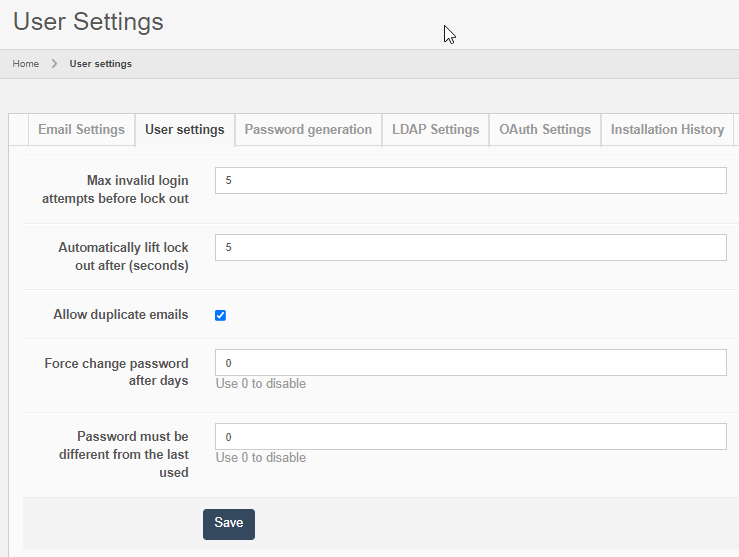Click the Force change password after days label
The height and width of the screenshot is (557, 739).
[x=116, y=372]
